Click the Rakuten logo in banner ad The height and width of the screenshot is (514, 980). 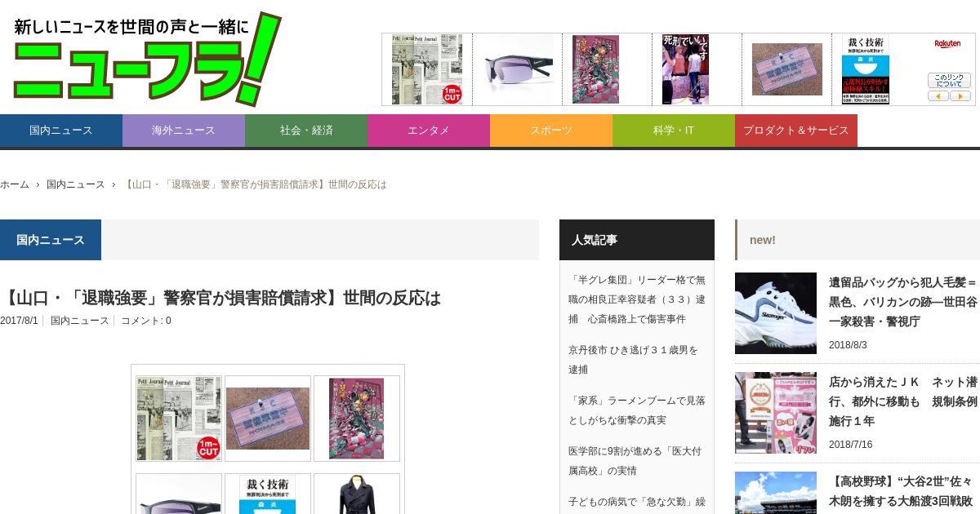click(x=947, y=43)
